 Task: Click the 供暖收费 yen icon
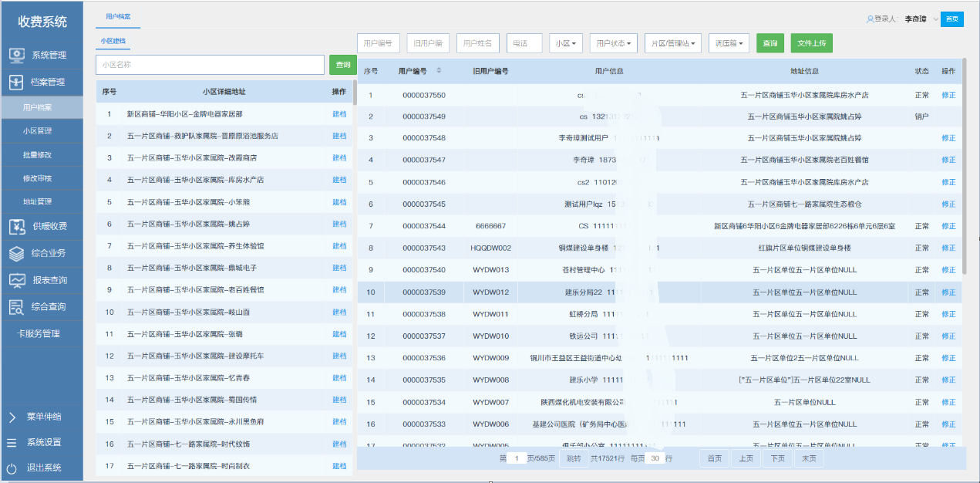click(x=16, y=226)
